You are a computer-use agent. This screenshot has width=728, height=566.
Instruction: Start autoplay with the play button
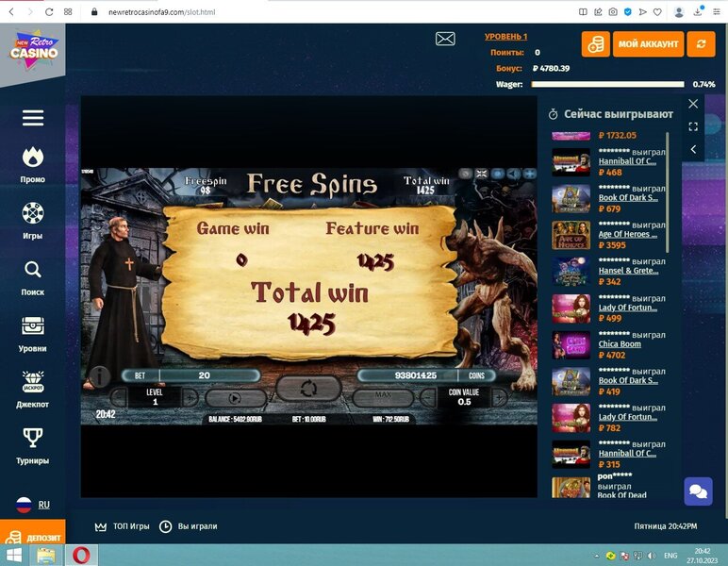tap(236, 398)
